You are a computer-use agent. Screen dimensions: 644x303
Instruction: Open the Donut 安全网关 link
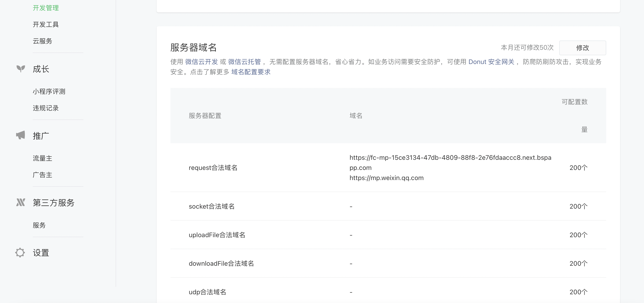(491, 62)
